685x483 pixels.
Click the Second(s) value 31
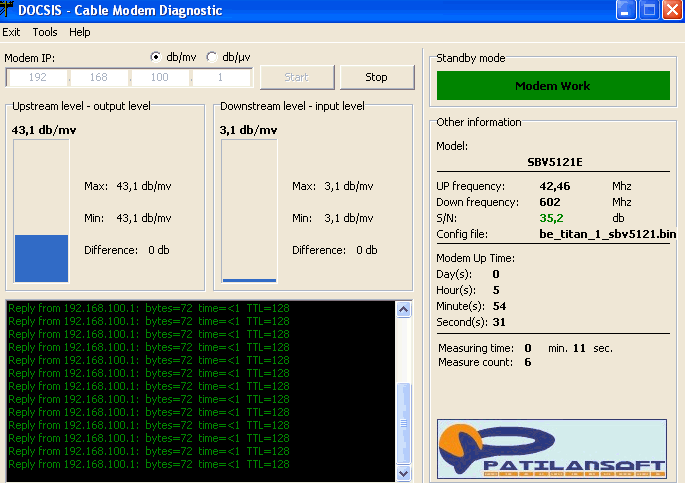499,322
